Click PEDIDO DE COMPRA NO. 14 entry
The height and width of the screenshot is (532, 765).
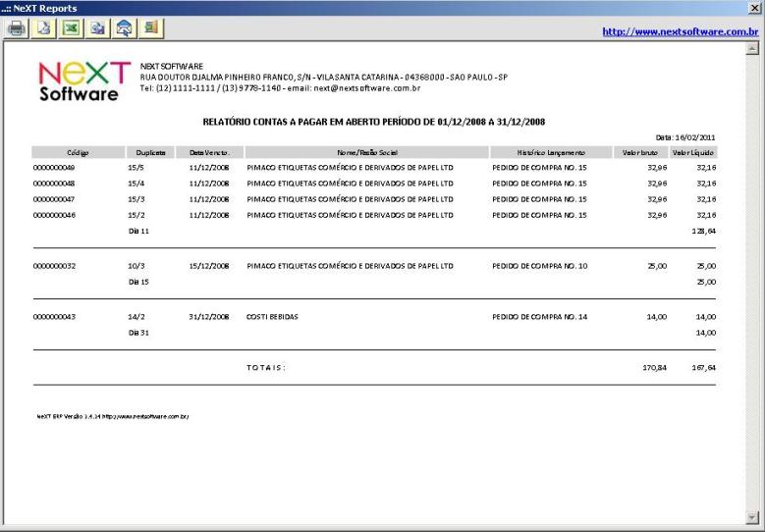pyautogui.click(x=539, y=317)
